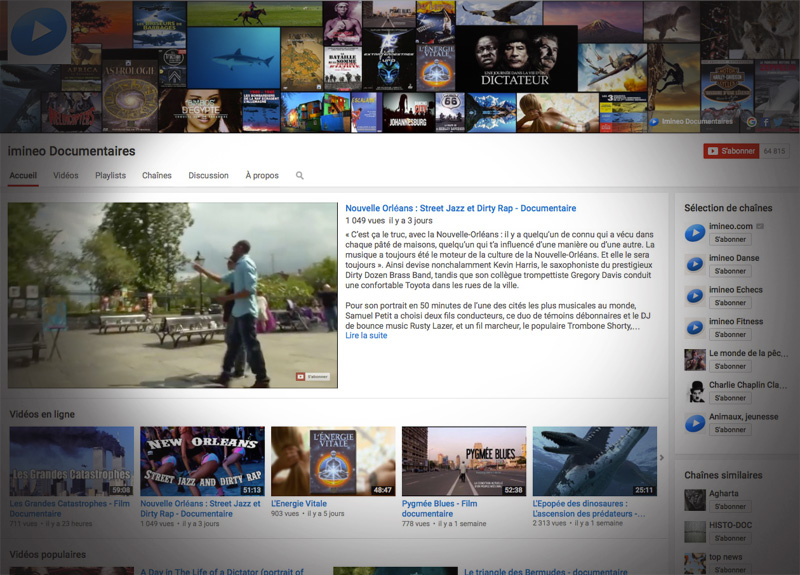Click the dinosaur video thumbnail 25:11
800x575 pixels.
point(595,461)
